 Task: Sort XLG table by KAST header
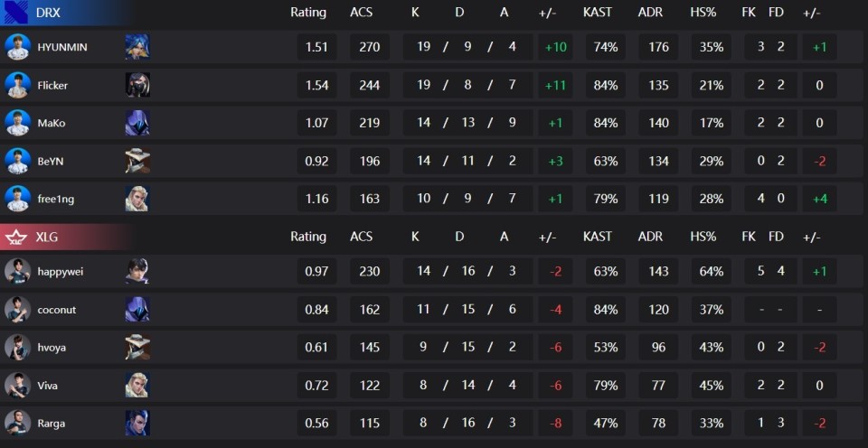click(x=598, y=237)
